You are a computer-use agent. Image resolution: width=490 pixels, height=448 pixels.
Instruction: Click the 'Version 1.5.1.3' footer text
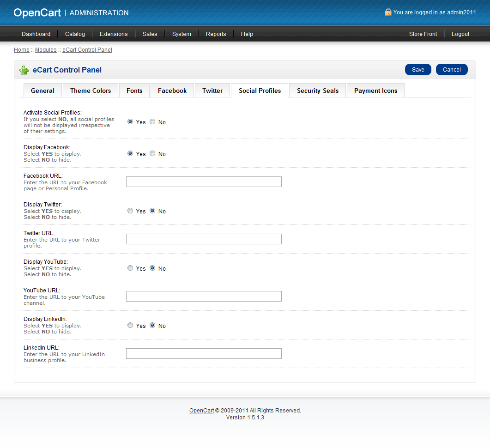coord(245,418)
